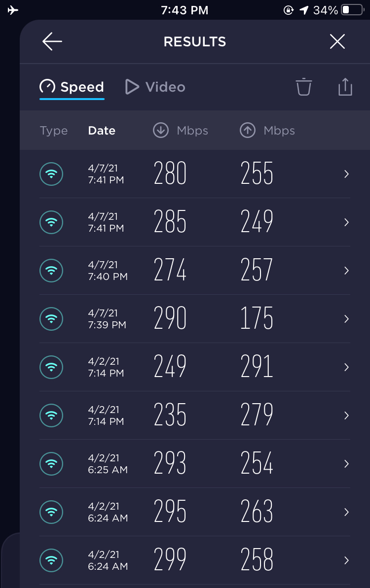Sort results by Type column
Image resolution: width=370 pixels, height=588 pixels.
pos(54,131)
